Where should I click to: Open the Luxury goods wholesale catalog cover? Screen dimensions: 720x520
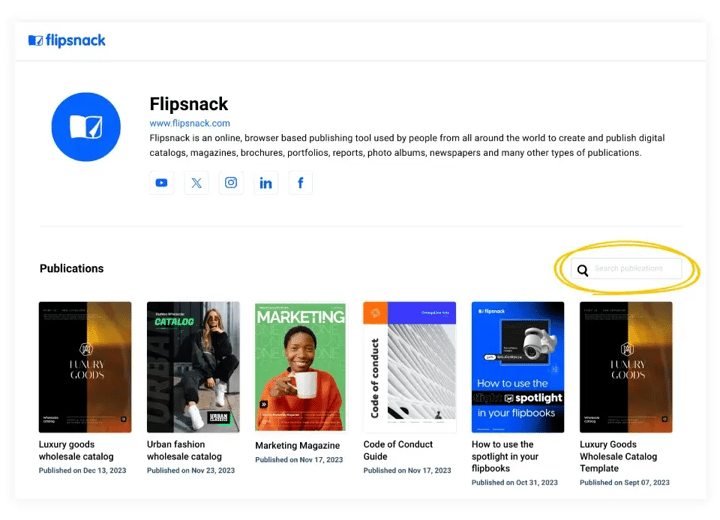point(85,367)
